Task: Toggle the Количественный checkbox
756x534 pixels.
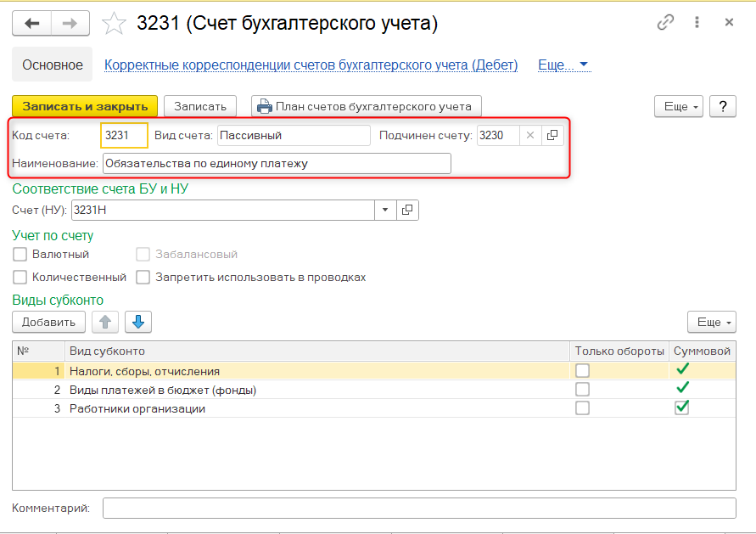Action: click(20, 277)
